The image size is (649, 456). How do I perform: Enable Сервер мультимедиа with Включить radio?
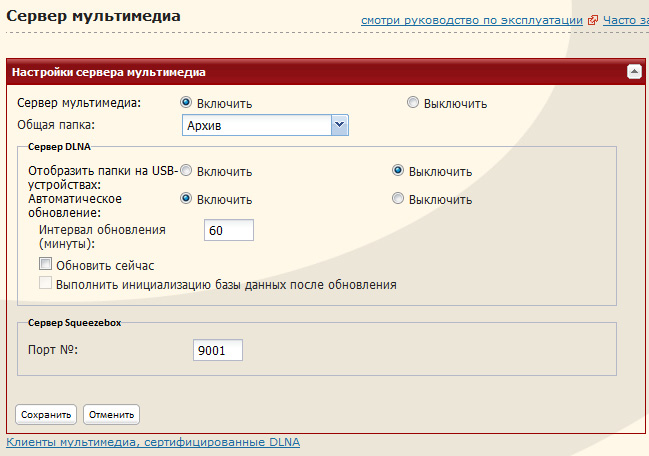coord(186,103)
